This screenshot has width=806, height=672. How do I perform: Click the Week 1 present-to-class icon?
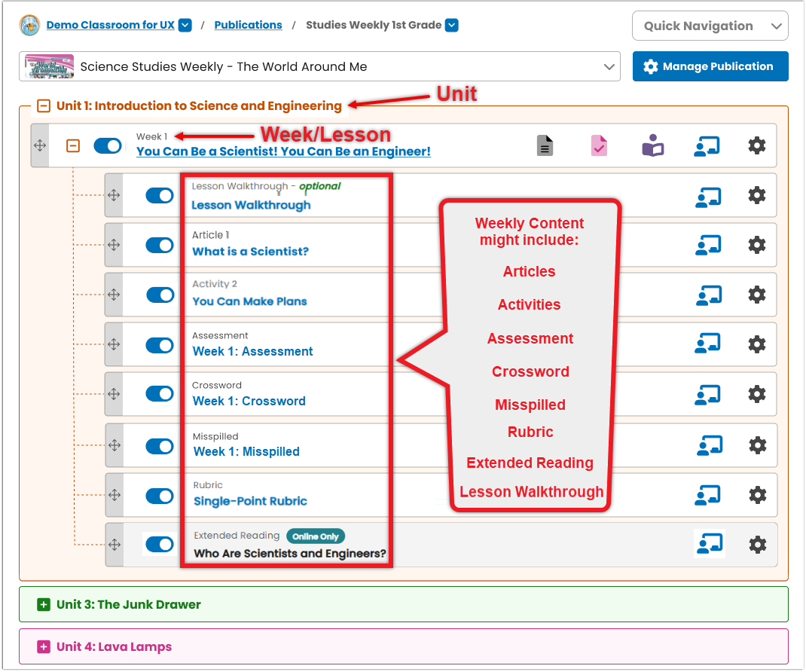tap(707, 146)
